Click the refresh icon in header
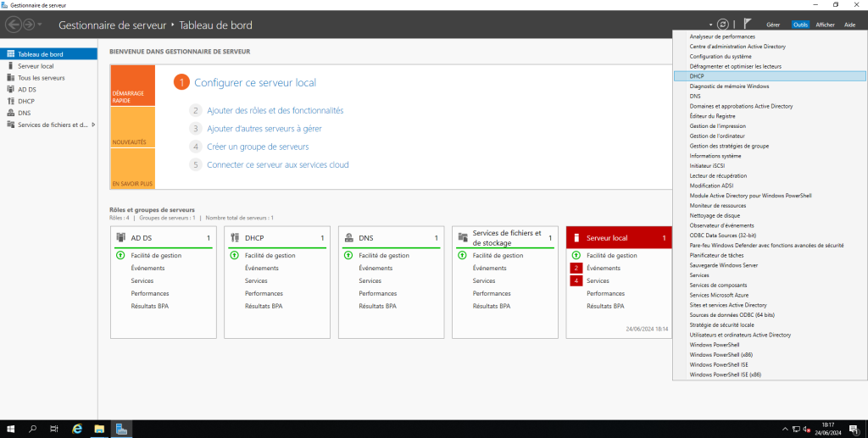Viewport: 868px width, 438px height. [722, 25]
